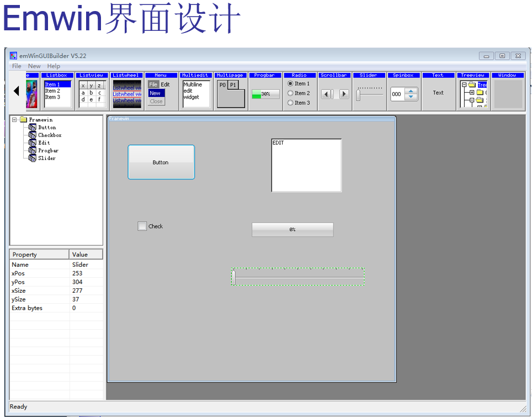Click the xSize value 277
Screen dimensions: 532x419
tap(77, 291)
